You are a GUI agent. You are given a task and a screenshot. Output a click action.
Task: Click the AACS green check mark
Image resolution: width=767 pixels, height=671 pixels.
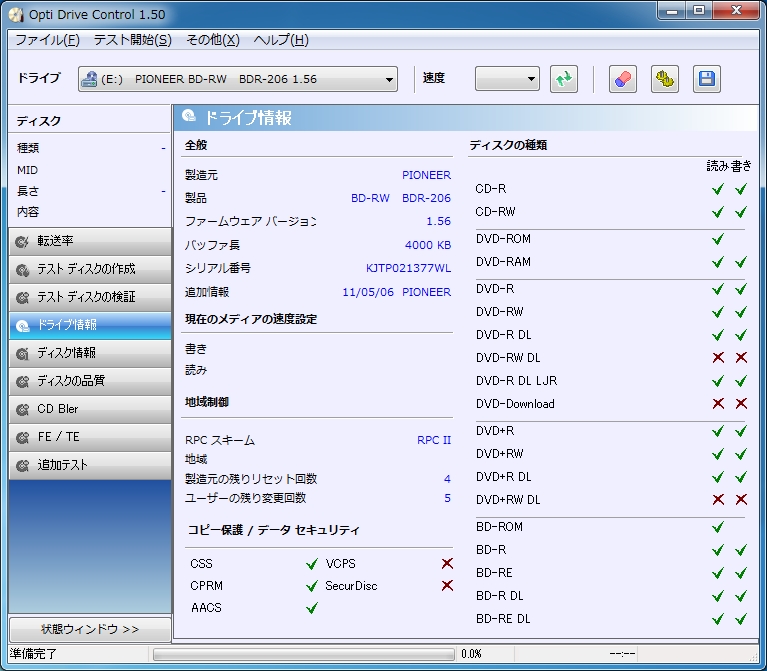point(312,608)
